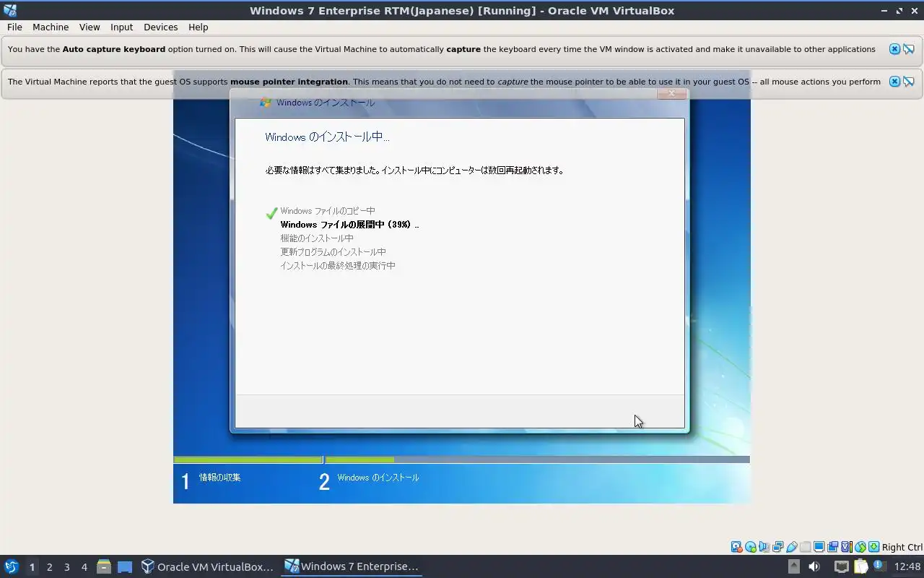Open the File menu

(14, 27)
